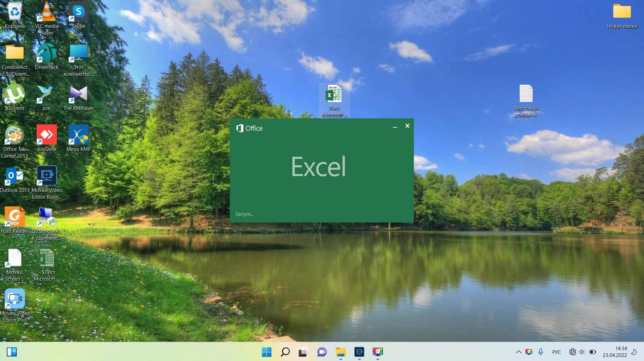The height and width of the screenshot is (361, 644).
Task: Open Office Tab Center 2013 shortcut
Action: (x=15, y=142)
